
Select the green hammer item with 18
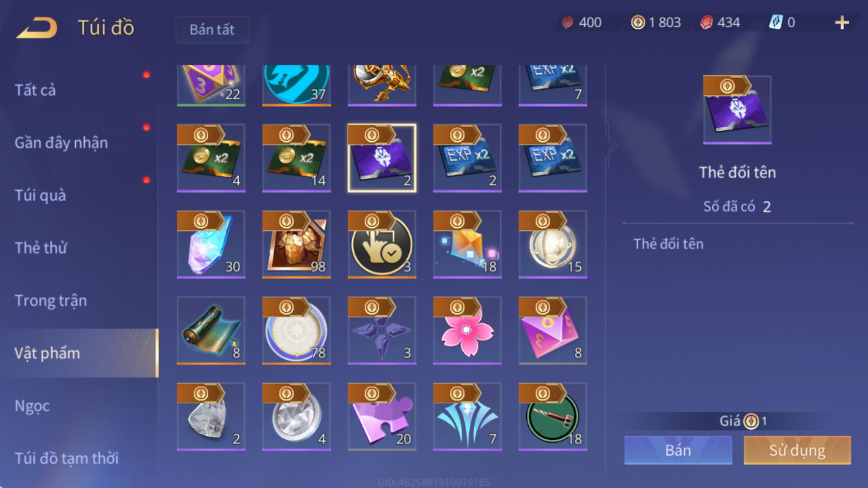click(x=552, y=417)
